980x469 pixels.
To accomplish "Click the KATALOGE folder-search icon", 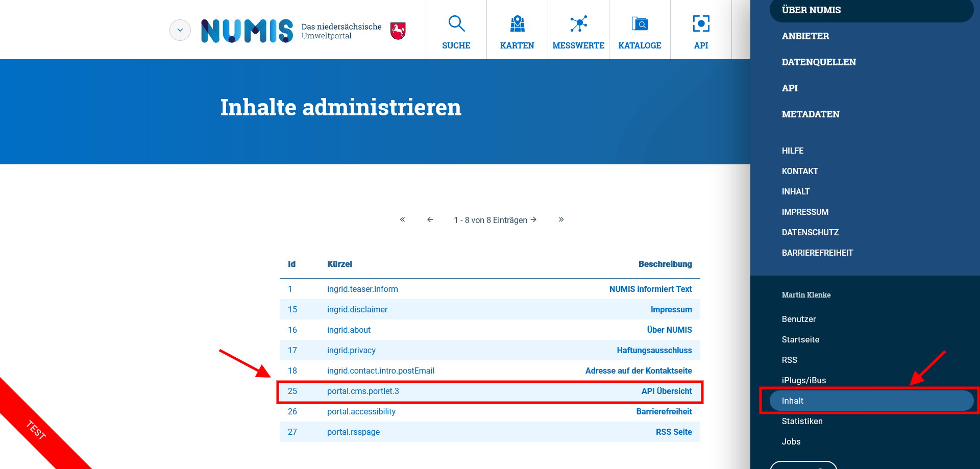I will 640,23.
